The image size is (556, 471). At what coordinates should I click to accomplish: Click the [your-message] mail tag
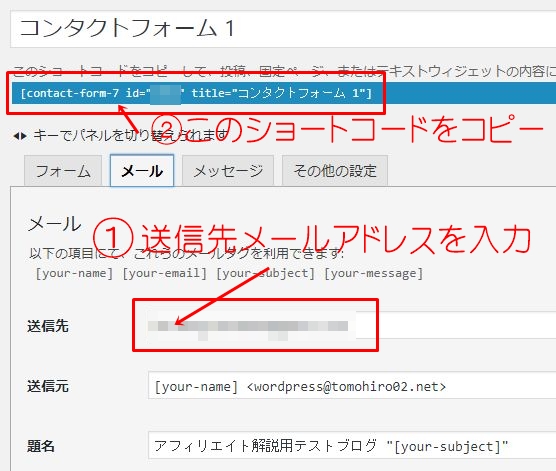click(373, 273)
